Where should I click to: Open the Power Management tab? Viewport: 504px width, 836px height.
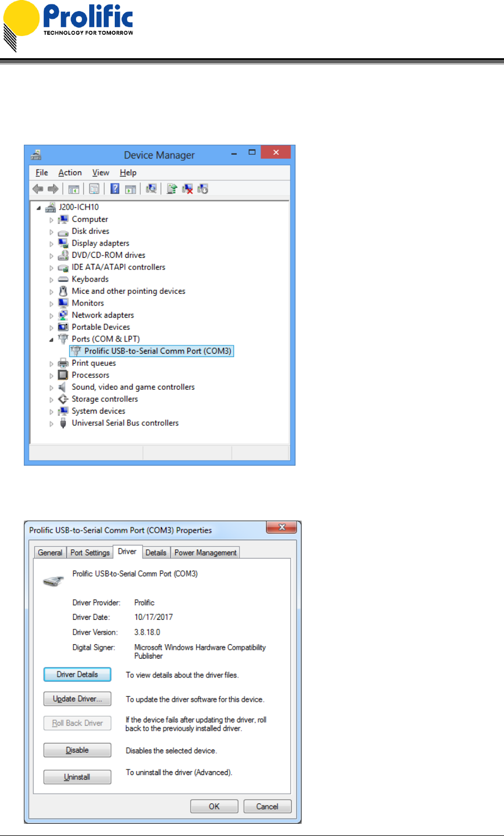(x=205, y=553)
